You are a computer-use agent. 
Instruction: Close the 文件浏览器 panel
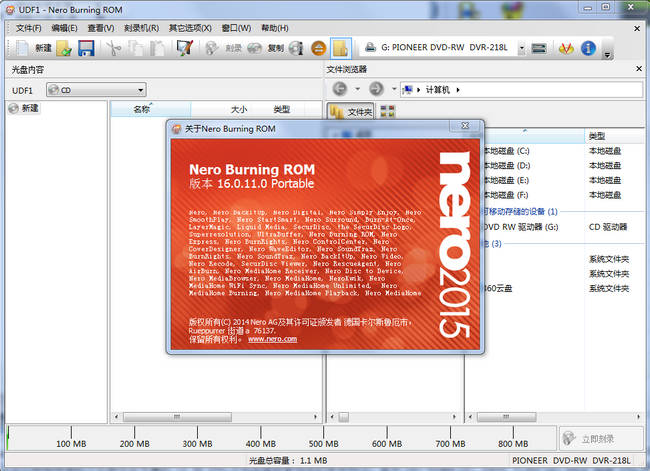click(639, 68)
